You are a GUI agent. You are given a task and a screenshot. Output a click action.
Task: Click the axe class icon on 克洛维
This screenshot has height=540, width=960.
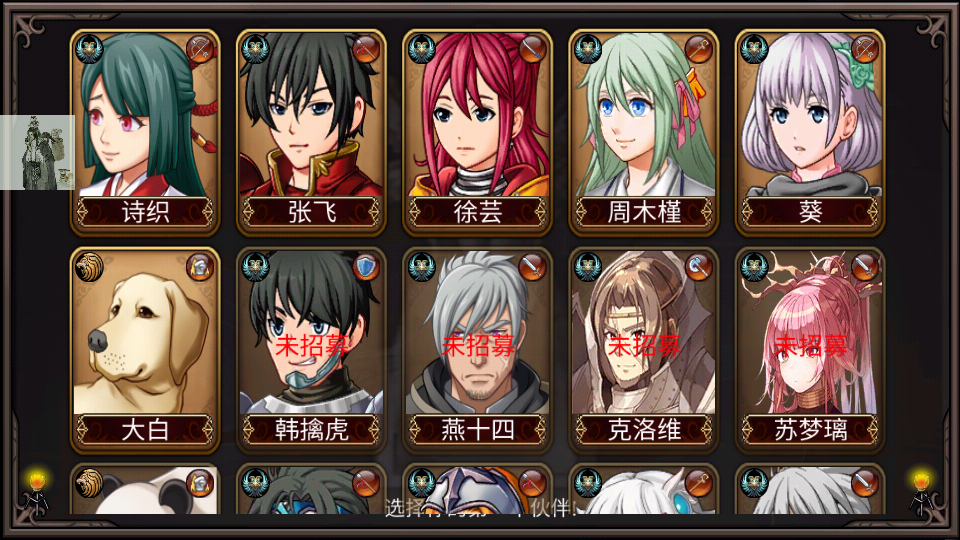698,268
